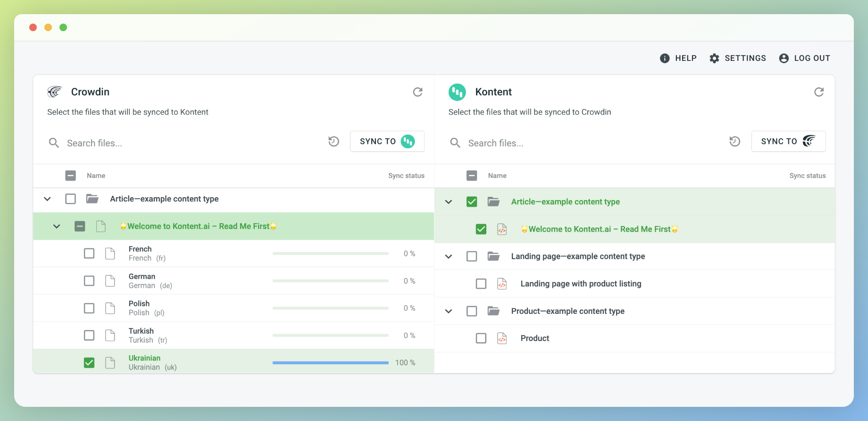868x421 pixels.
Task: Open Settings
Action: pos(738,58)
